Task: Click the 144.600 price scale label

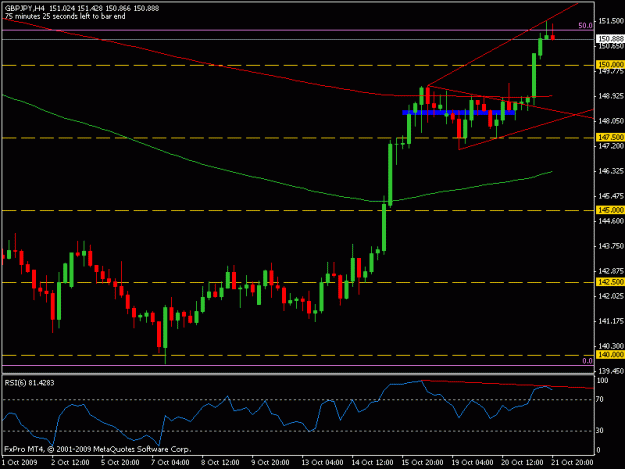Action: tap(611, 221)
